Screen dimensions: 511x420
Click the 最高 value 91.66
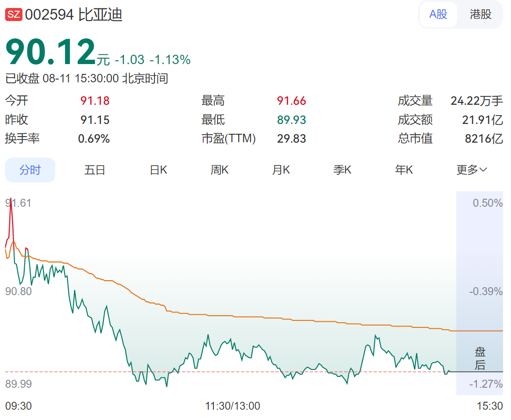click(292, 101)
